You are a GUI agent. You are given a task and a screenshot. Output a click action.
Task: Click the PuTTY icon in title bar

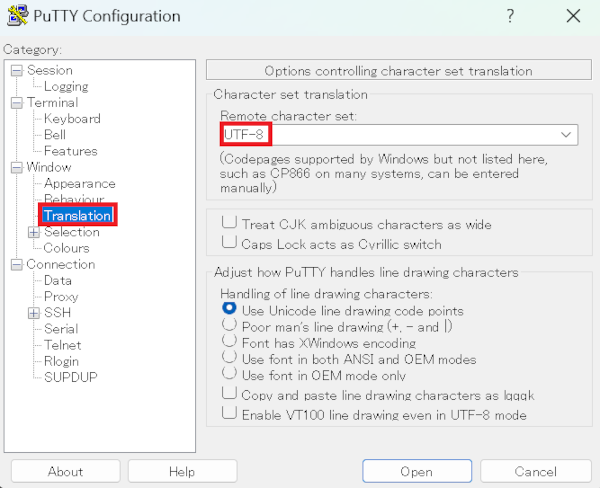coord(17,16)
